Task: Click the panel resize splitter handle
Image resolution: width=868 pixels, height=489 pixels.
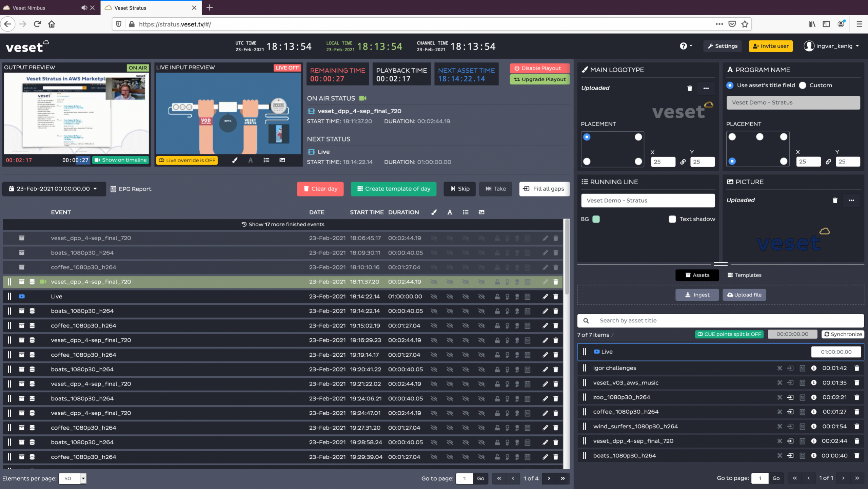Action: [721, 264]
